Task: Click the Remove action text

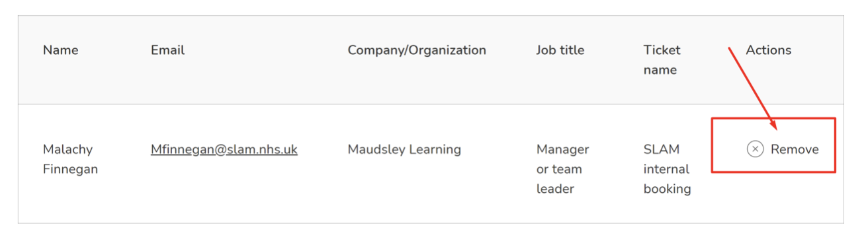Action: click(795, 149)
